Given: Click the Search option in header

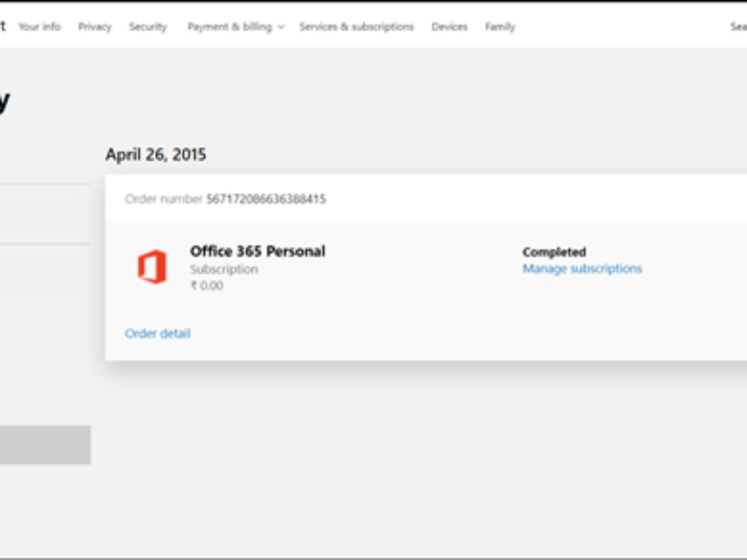Looking at the screenshot, I should point(738,27).
